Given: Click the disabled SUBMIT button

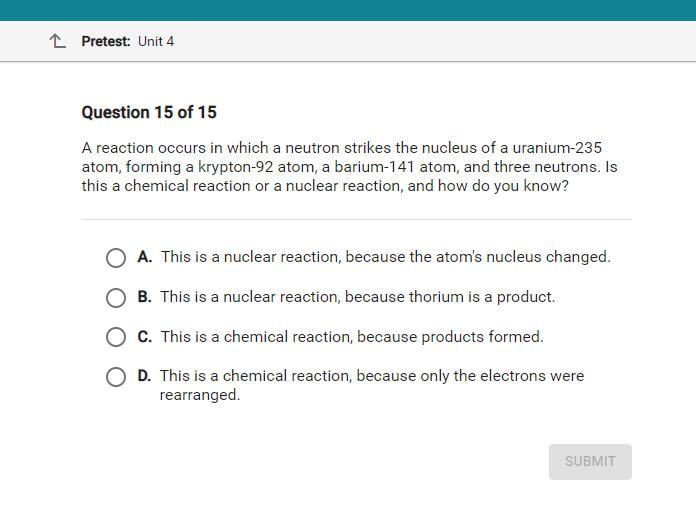Looking at the screenshot, I should point(590,461).
